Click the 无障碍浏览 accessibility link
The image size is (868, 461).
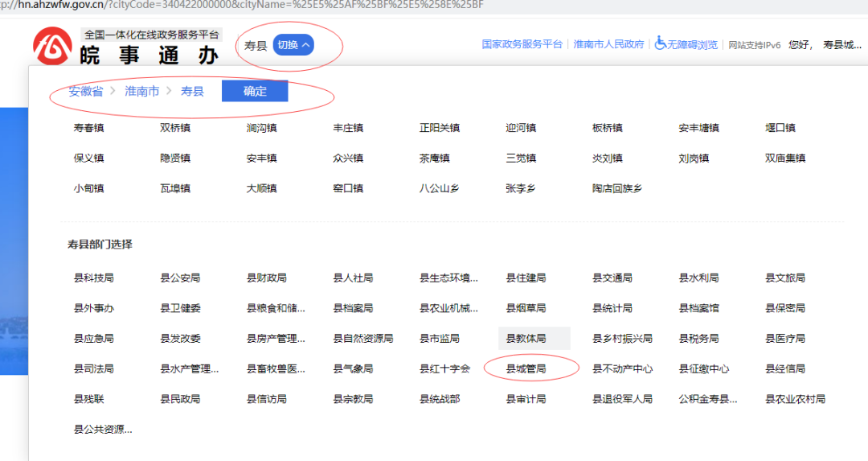click(x=686, y=43)
